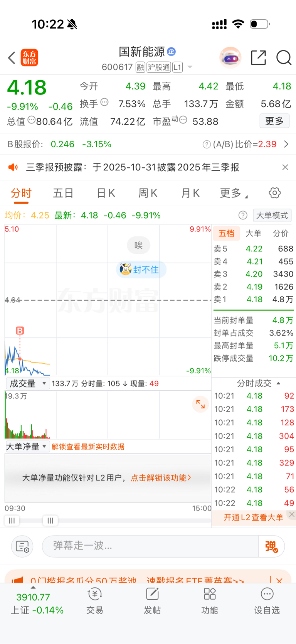
Task: Tap the B股报价 0.246 value
Action: click(62, 144)
